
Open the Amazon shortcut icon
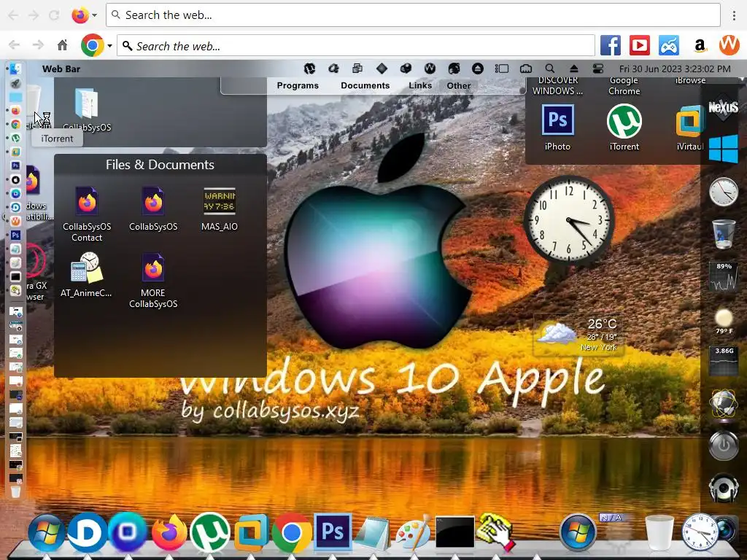point(700,46)
